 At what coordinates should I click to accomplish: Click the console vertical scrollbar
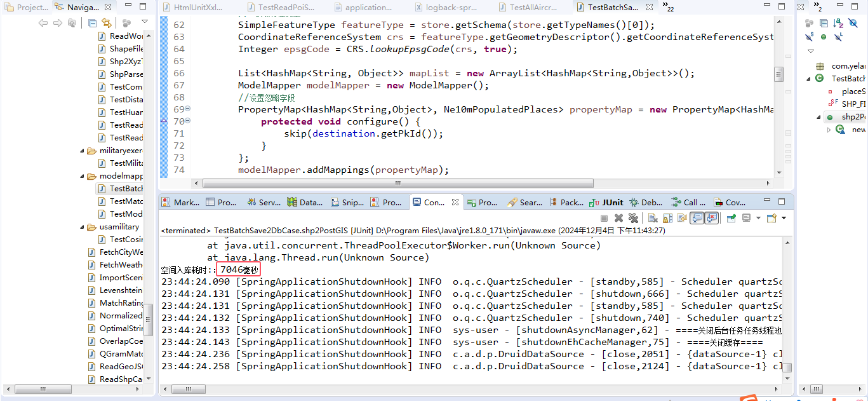[x=787, y=368]
